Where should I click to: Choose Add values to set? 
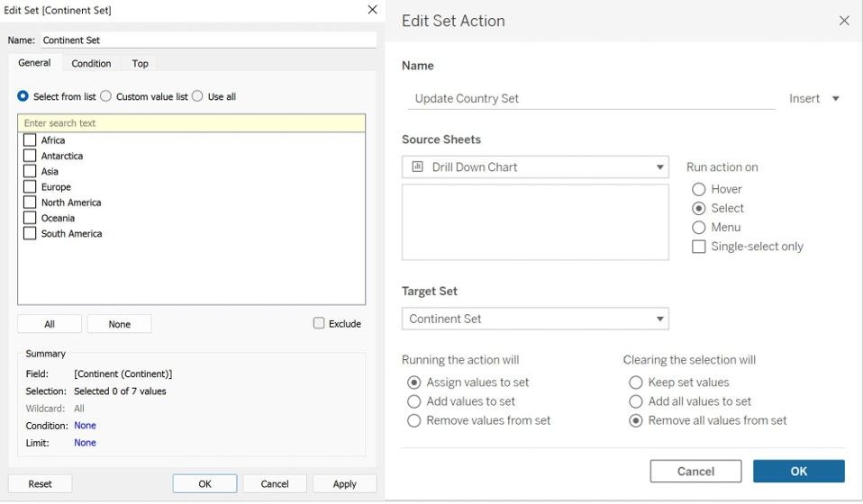414,401
